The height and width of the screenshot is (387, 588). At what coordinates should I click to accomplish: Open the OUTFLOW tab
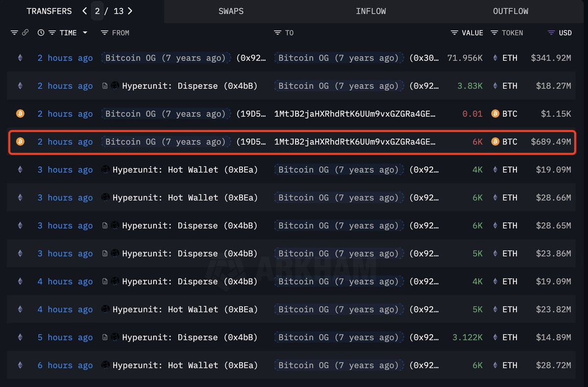(x=510, y=11)
